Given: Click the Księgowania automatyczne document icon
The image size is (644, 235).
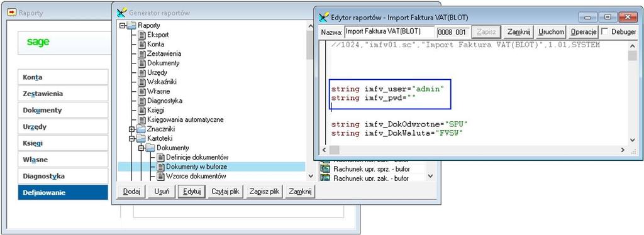Looking at the screenshot, I should click(142, 120).
